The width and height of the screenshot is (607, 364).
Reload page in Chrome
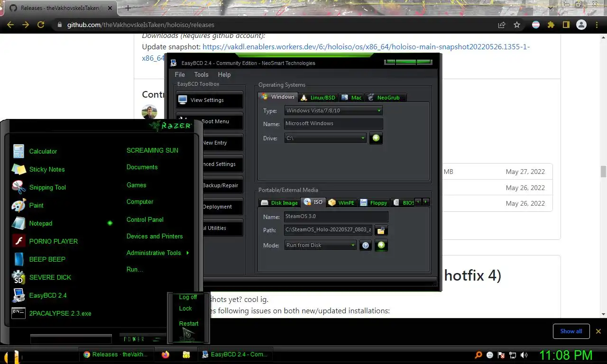pyautogui.click(x=41, y=25)
